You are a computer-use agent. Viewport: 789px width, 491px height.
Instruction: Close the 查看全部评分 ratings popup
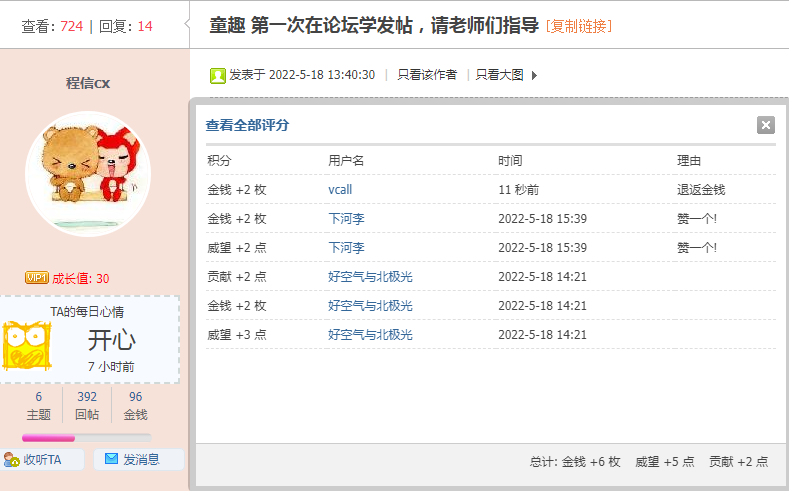766,125
